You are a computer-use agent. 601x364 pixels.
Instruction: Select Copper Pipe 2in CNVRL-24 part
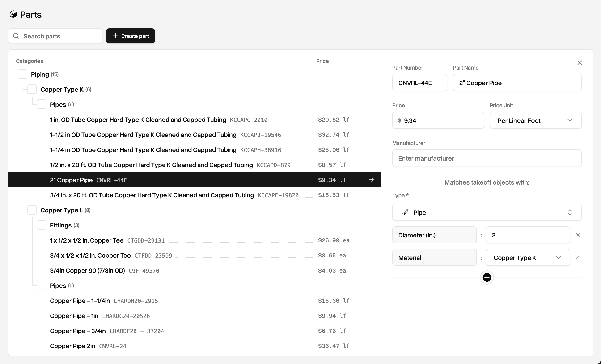195,346
